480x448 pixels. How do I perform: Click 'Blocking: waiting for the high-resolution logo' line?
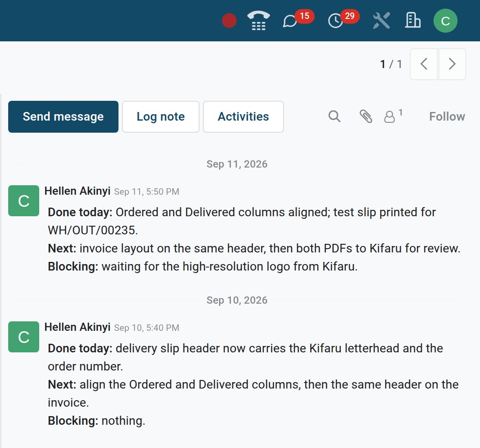coord(203,267)
